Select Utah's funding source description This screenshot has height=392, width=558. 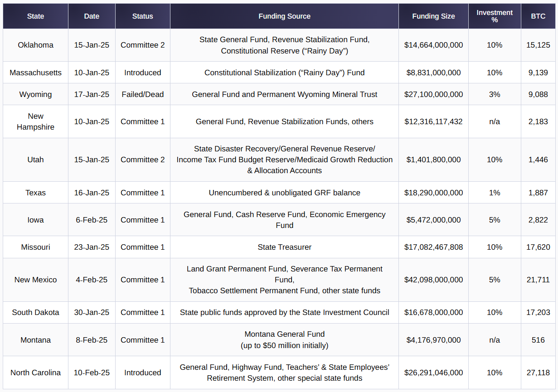(285, 160)
